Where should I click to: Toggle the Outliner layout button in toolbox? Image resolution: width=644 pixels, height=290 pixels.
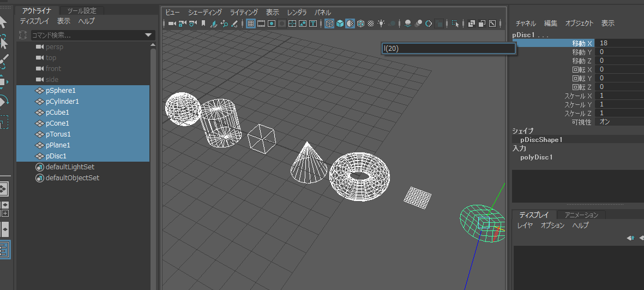4,250
